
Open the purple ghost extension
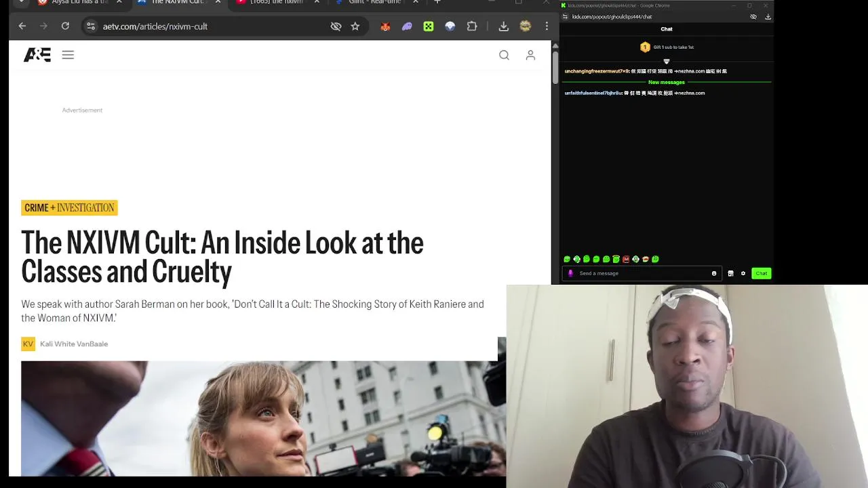407,26
